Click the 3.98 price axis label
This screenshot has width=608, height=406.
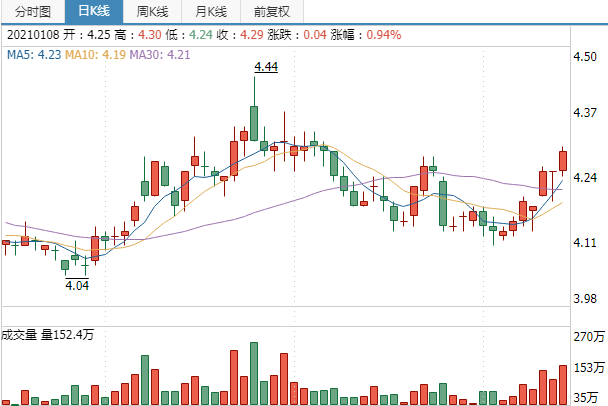point(584,300)
